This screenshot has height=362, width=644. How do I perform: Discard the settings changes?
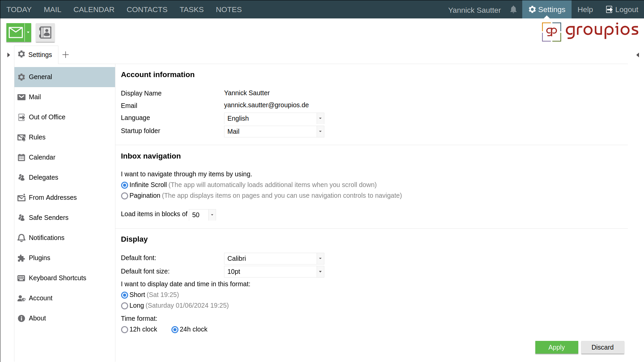[x=602, y=347]
